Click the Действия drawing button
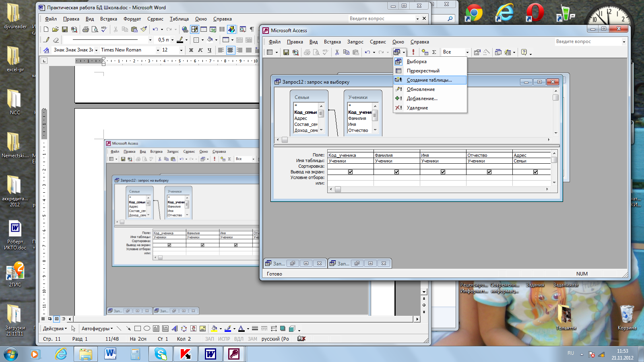 [55, 329]
